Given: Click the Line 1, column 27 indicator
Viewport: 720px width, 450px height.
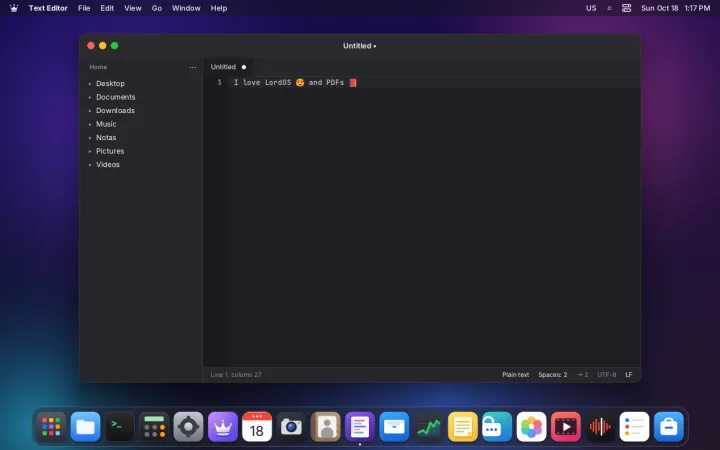Looking at the screenshot, I should click(236, 375).
